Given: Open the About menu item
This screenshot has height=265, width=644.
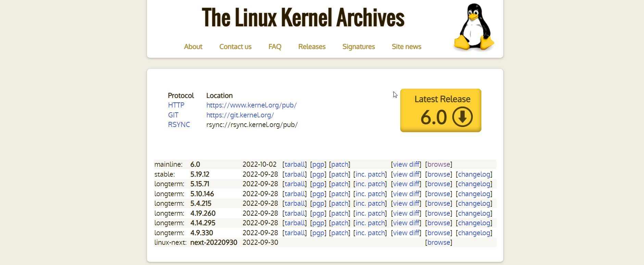Looking at the screenshot, I should (193, 47).
